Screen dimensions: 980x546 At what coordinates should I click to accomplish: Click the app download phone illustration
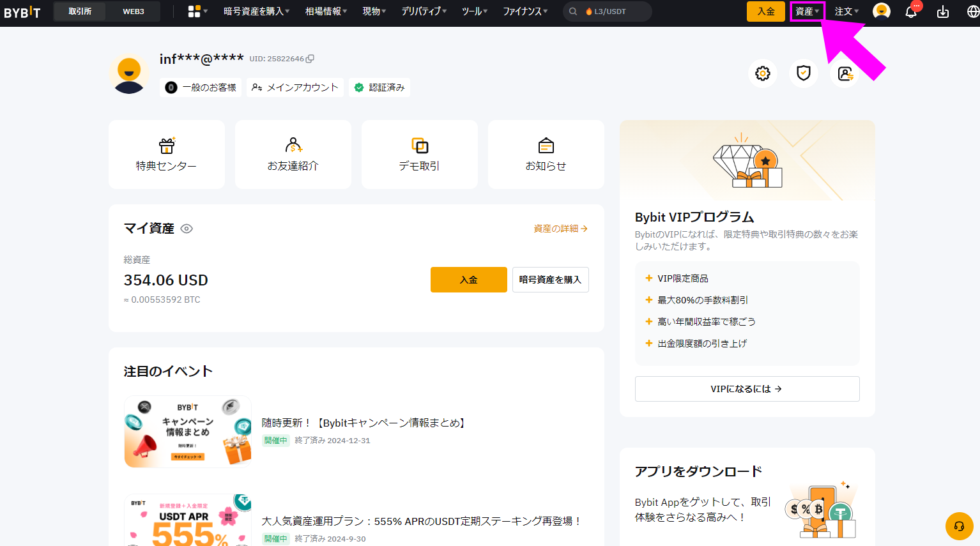[x=822, y=510]
